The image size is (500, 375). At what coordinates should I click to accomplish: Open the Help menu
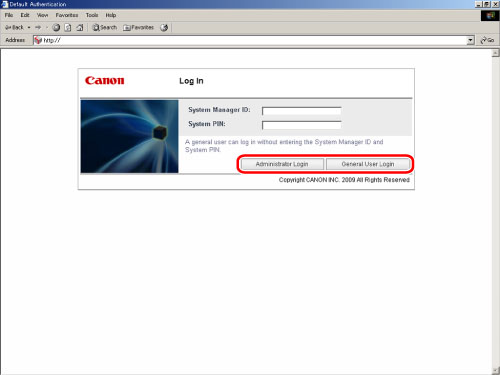click(x=111, y=15)
